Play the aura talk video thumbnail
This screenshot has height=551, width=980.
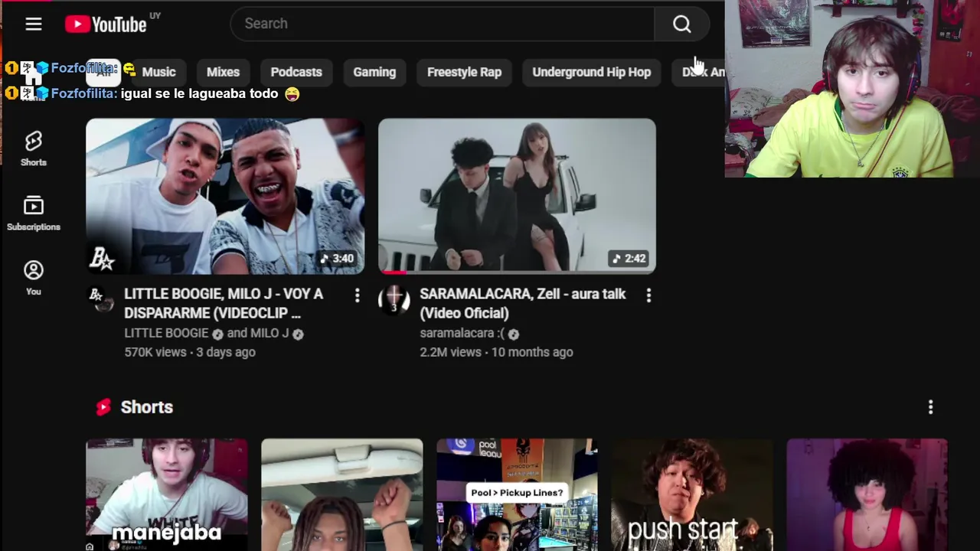pyautogui.click(x=517, y=196)
